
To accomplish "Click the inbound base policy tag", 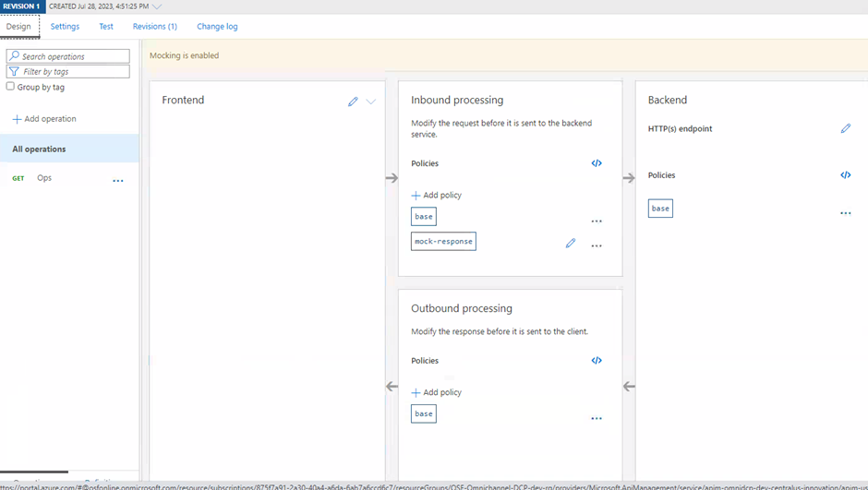I will 424,216.
